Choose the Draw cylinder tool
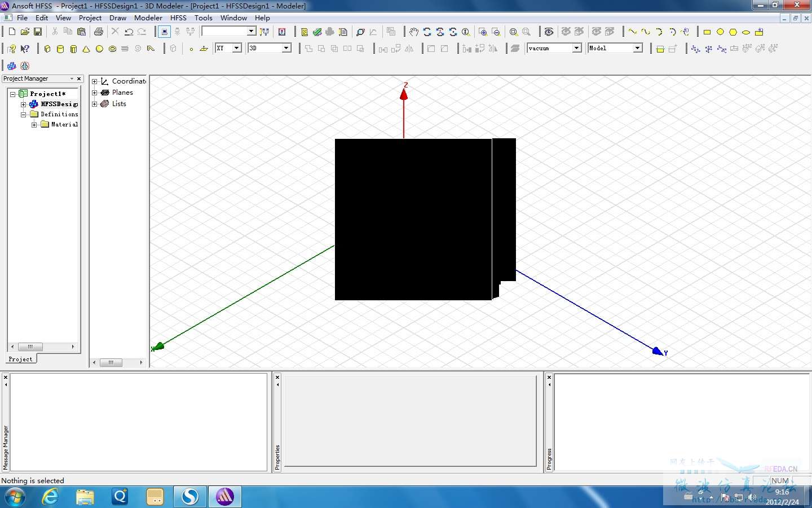This screenshot has height=508, width=812. pos(60,49)
